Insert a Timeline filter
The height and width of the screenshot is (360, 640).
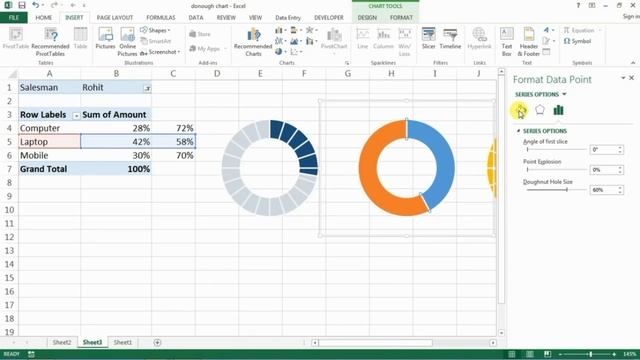coord(450,39)
